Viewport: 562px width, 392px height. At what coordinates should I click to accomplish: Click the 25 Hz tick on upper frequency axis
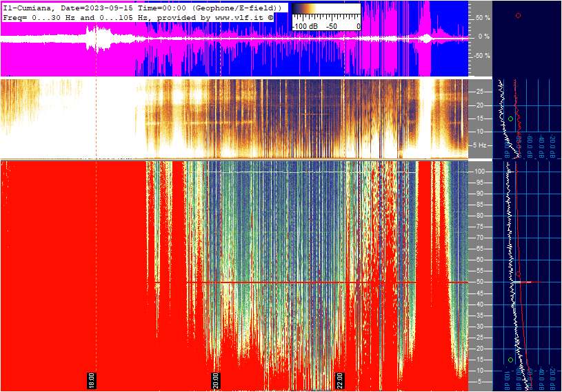(479, 92)
